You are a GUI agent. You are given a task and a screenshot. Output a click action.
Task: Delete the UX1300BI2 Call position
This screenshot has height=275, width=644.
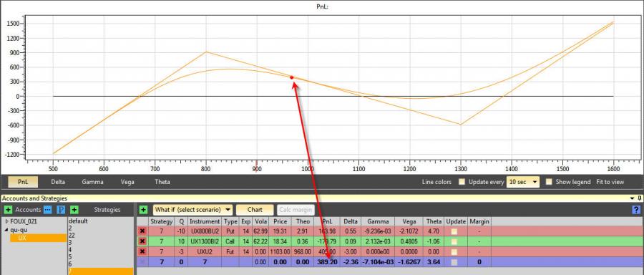click(142, 241)
